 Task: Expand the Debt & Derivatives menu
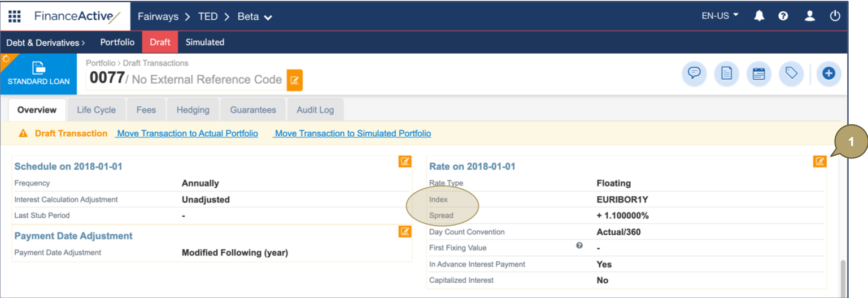[x=45, y=42]
